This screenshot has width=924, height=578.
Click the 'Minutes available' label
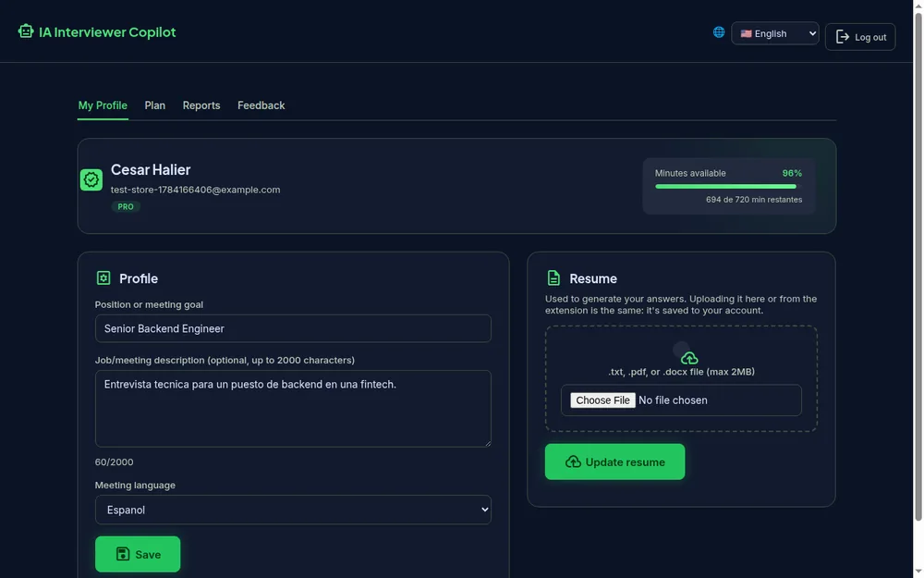[x=690, y=174]
